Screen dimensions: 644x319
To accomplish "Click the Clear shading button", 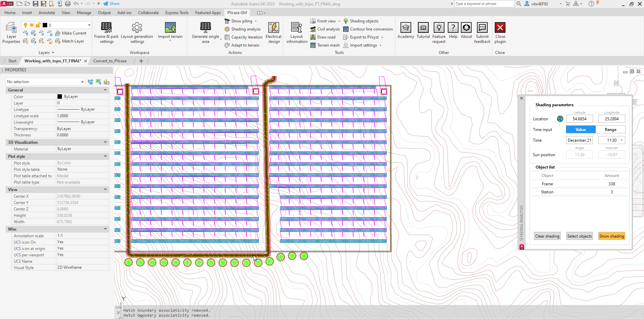I will click(547, 236).
